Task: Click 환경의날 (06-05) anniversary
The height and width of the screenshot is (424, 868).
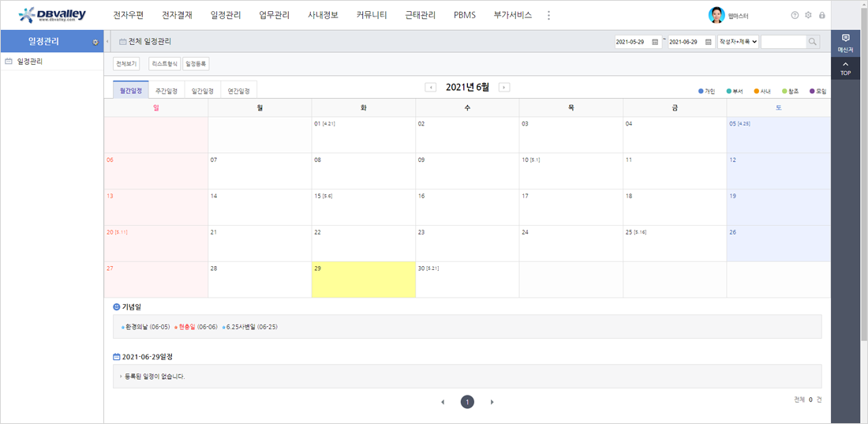Action: pos(147,326)
